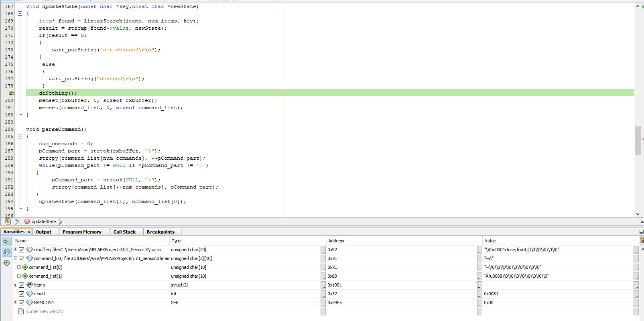Click the ellipsis button after address 0x1001
Image resolution: width=644 pixels, height=321 pixels.
pyautogui.click(x=479, y=285)
